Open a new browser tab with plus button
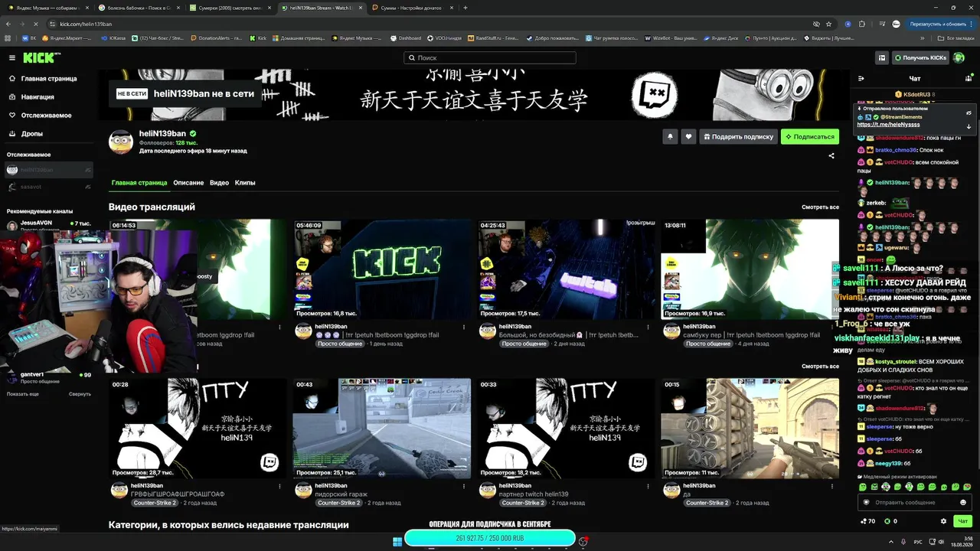The width and height of the screenshot is (980, 551). point(465,8)
